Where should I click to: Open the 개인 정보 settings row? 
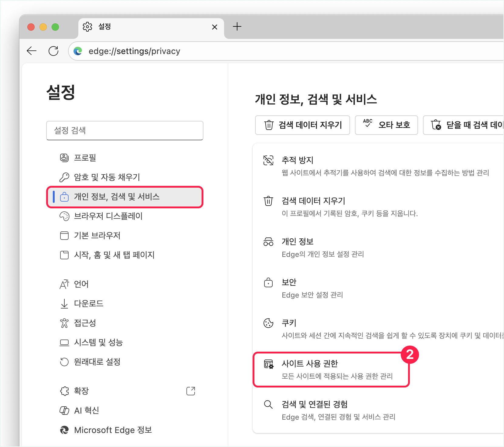tap(322, 247)
